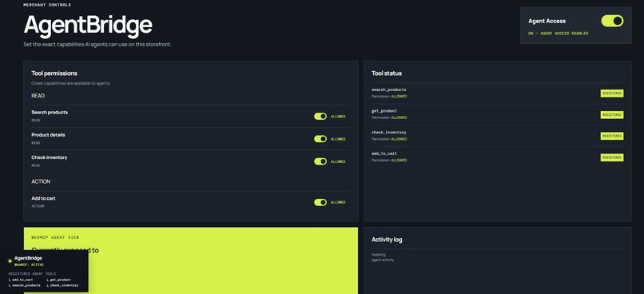The width and height of the screenshot is (644, 294).
Task: Click the WEBMCP AGENT VIEW label
Action: [55, 237]
